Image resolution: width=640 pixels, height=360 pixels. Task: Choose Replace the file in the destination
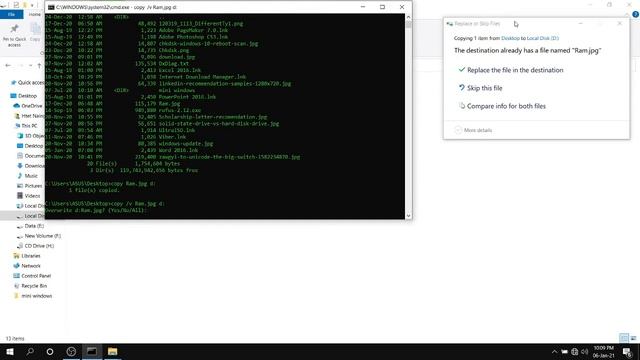pyautogui.click(x=511, y=70)
